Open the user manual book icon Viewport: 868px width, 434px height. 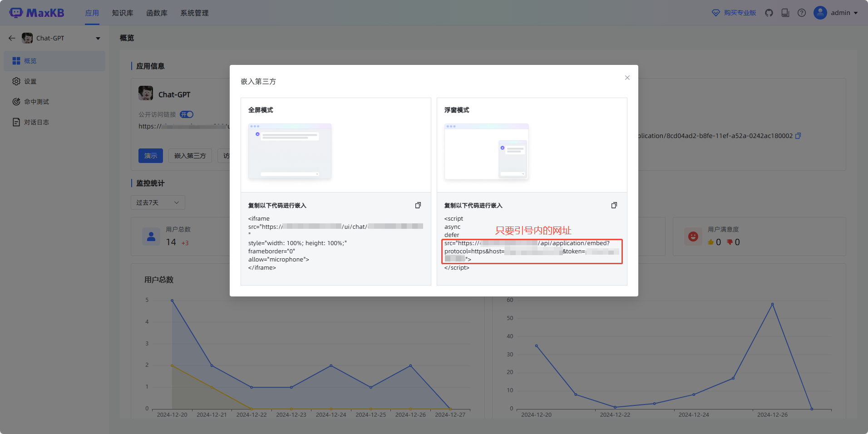point(785,13)
